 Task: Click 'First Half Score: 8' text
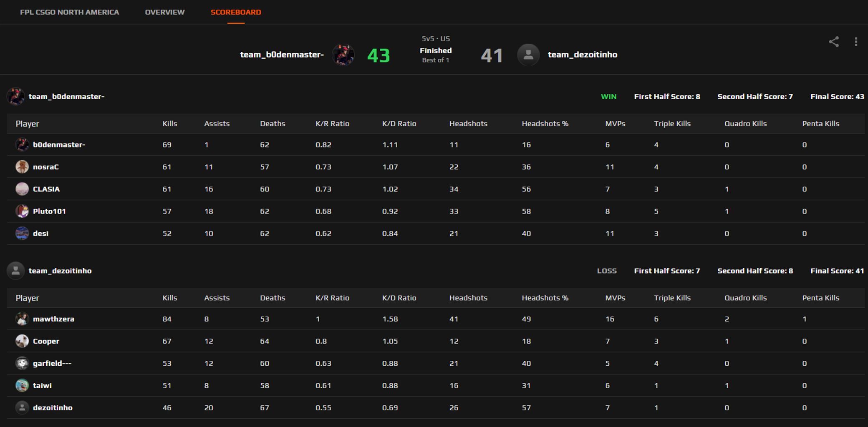pos(667,96)
